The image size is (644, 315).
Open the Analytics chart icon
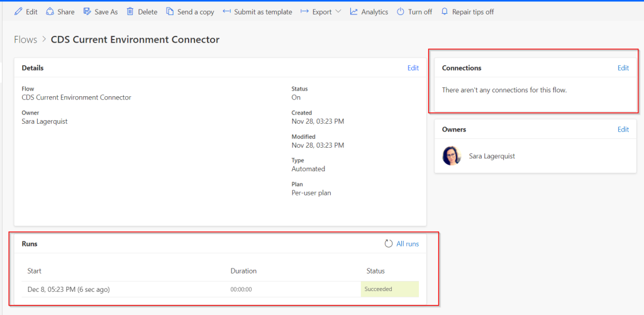[x=354, y=12]
